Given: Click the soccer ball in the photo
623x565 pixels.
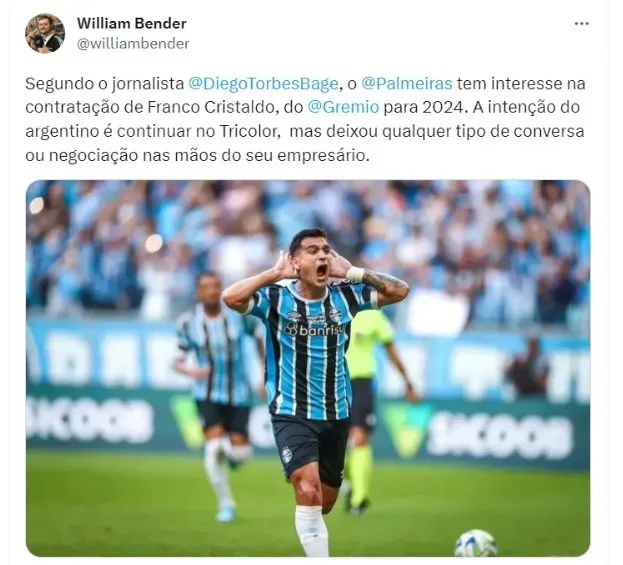Looking at the screenshot, I should (475, 544).
